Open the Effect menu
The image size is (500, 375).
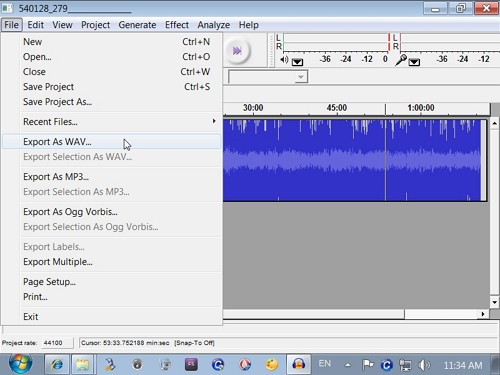177,25
